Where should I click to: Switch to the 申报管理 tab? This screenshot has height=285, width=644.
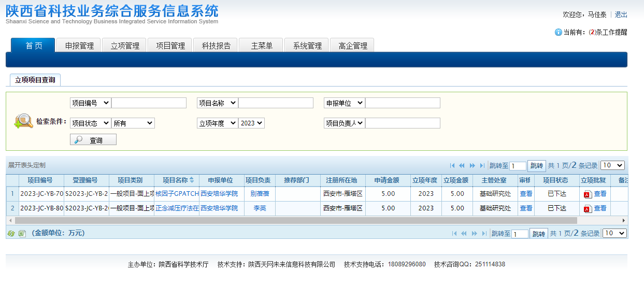[x=79, y=46]
